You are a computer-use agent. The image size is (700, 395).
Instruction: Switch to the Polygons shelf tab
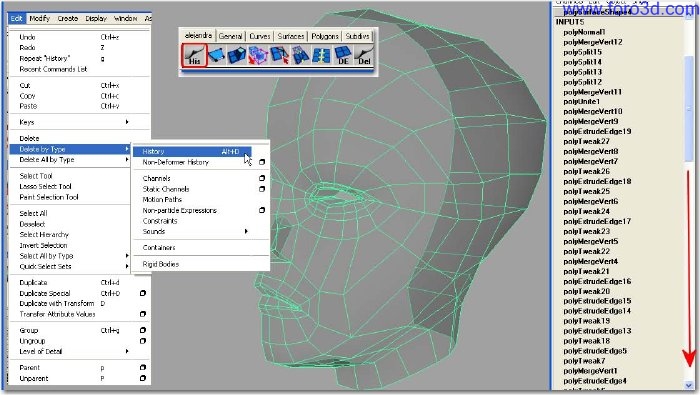pyautogui.click(x=325, y=36)
